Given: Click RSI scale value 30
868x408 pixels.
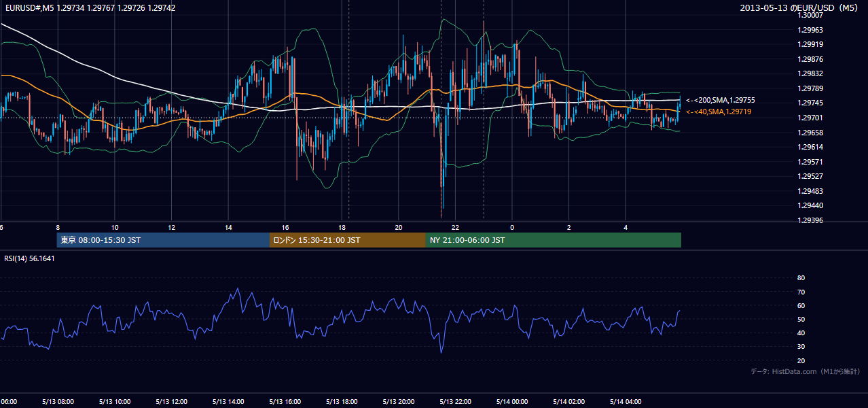Looking at the screenshot, I should [801, 347].
